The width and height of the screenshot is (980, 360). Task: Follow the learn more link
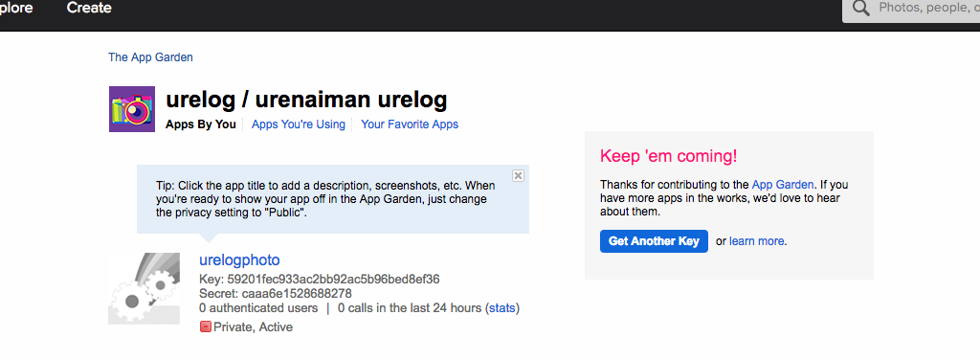(756, 241)
